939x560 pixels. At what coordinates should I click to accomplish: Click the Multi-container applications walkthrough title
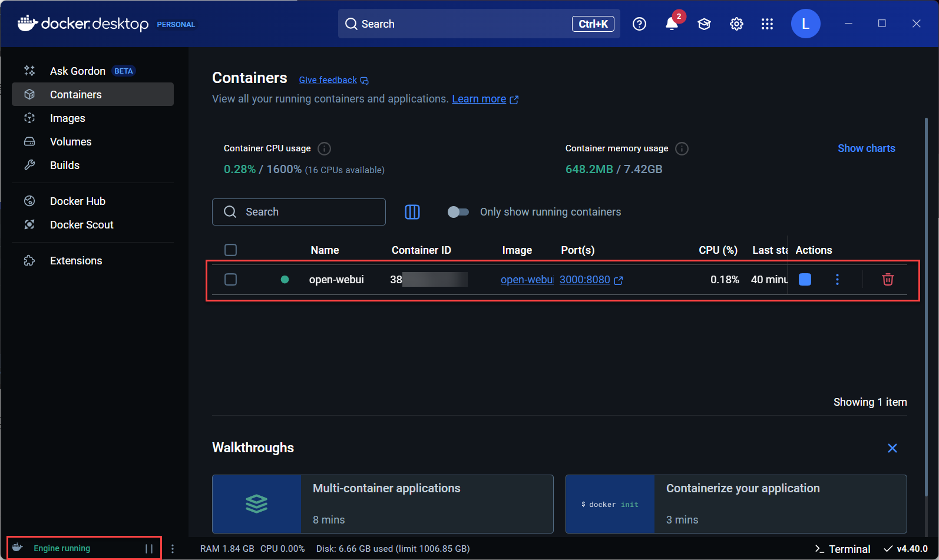click(386, 488)
